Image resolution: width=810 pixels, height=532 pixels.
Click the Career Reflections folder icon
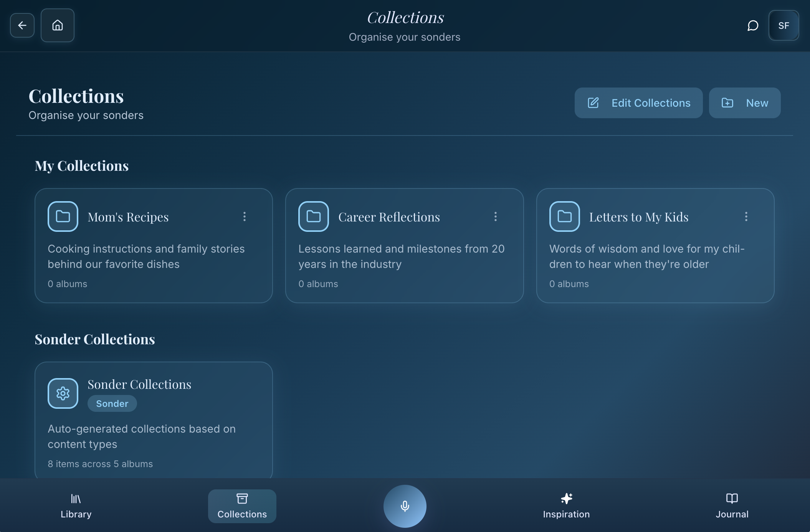314,216
